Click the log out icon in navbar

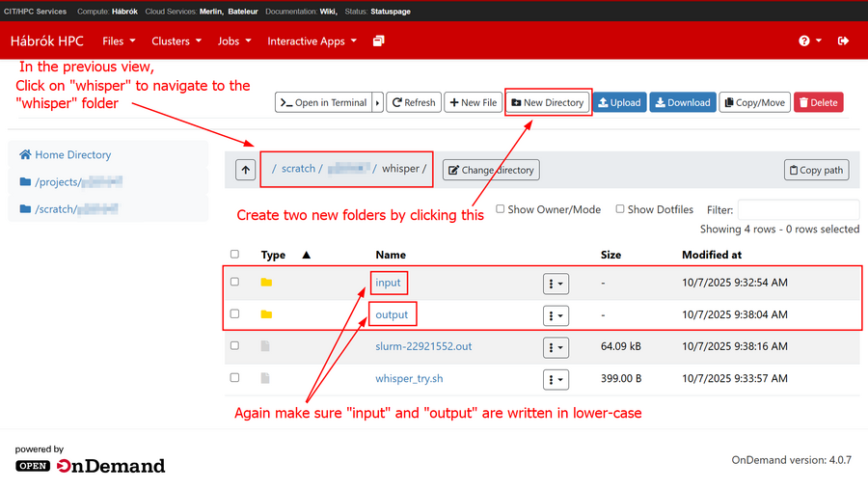pos(844,41)
